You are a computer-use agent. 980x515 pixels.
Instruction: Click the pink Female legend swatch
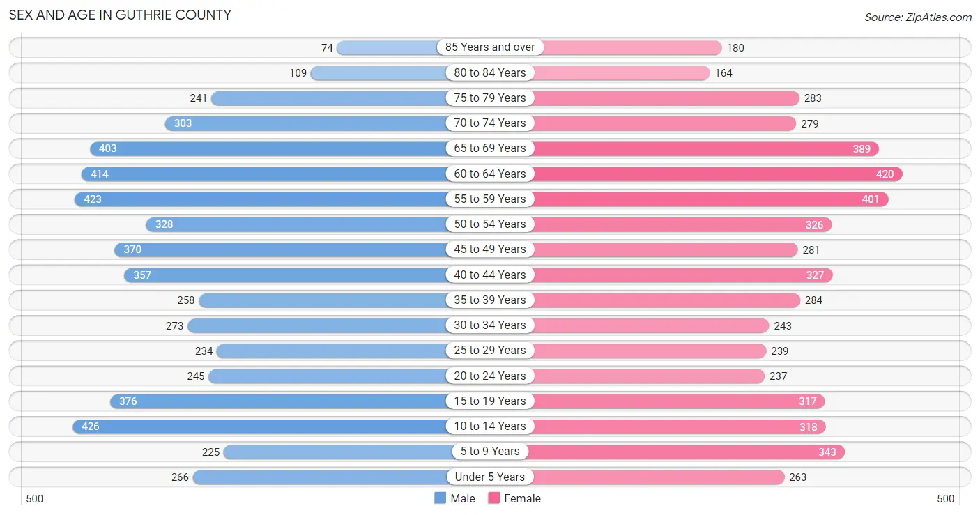494,498
